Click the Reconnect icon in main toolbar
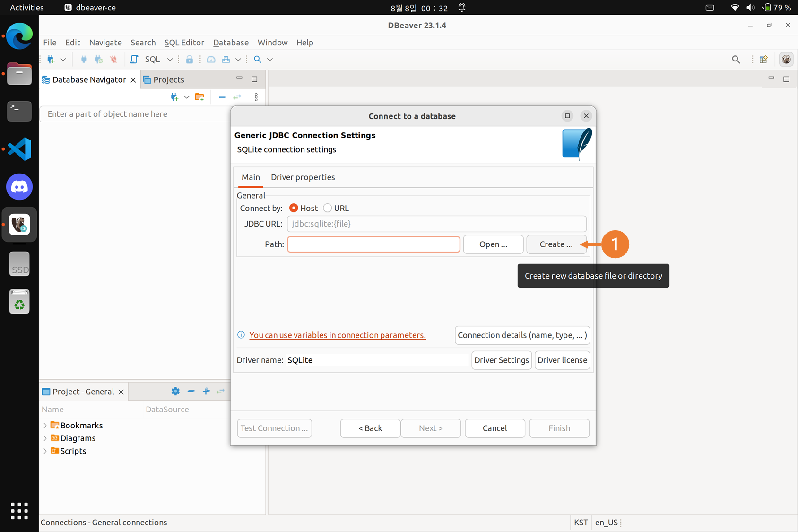Screen dimensions: 798x532 pyautogui.click(x=99, y=60)
